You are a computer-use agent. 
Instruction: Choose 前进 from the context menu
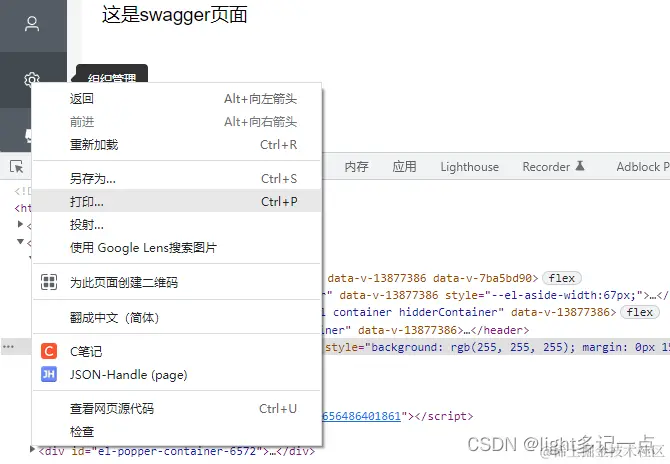(177, 122)
